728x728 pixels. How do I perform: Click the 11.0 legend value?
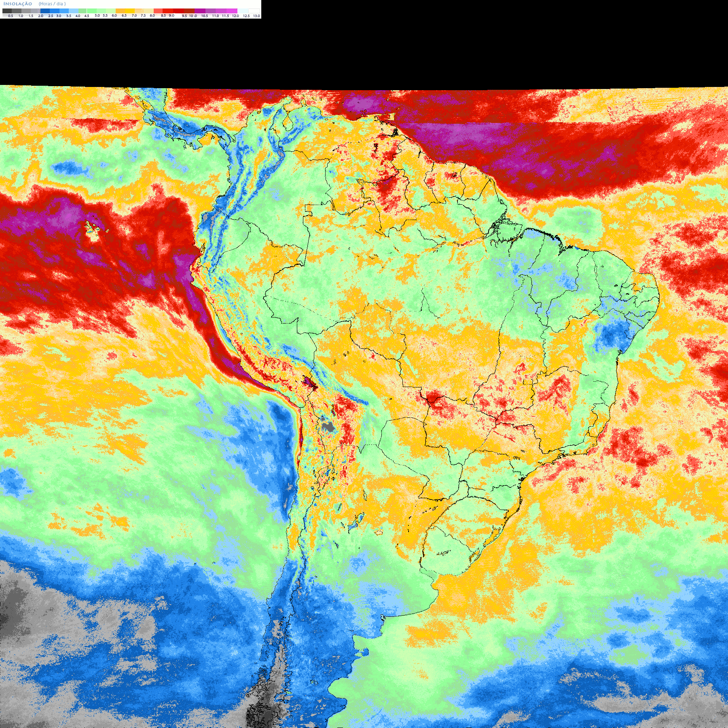[216, 16]
